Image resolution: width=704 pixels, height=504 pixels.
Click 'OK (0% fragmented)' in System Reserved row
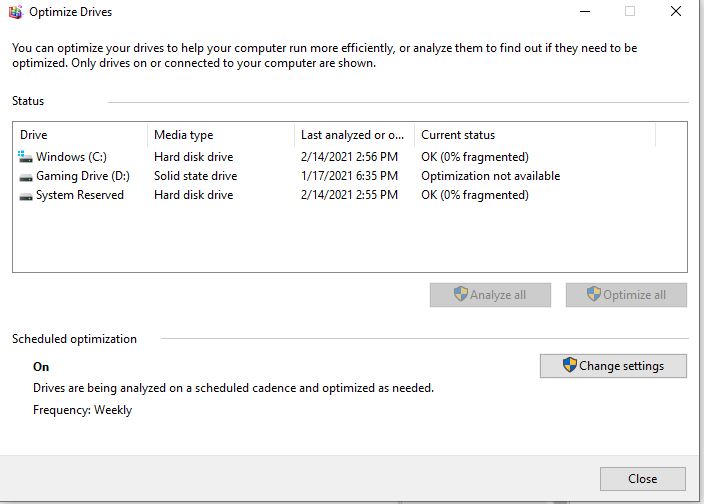point(475,195)
